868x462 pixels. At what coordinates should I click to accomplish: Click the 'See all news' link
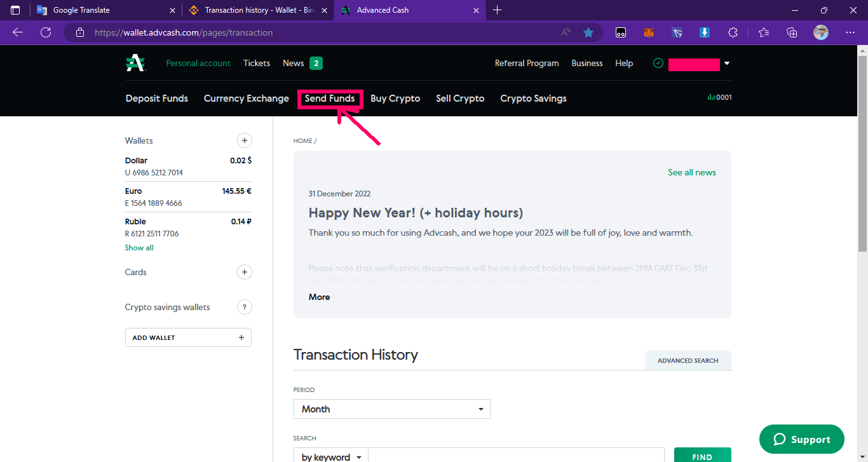pos(692,172)
